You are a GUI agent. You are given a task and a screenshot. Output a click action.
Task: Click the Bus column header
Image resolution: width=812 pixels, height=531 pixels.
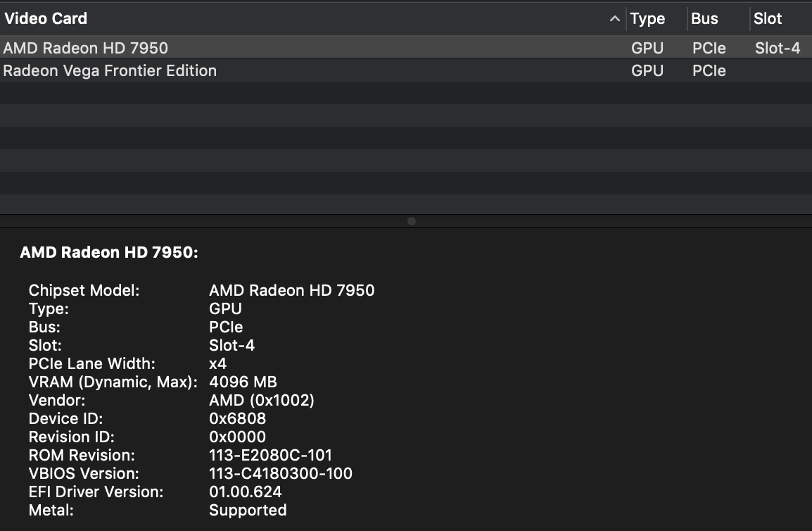[704, 19]
